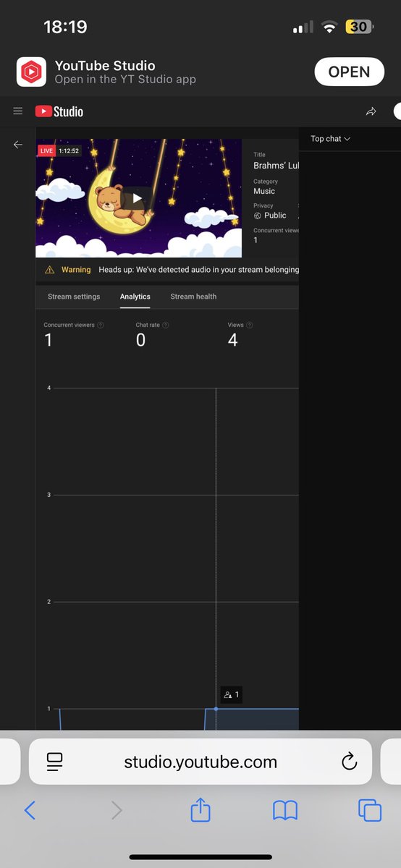Tap the Wi-Fi icon in status bar
This screenshot has height=868, width=401.
tap(330, 27)
